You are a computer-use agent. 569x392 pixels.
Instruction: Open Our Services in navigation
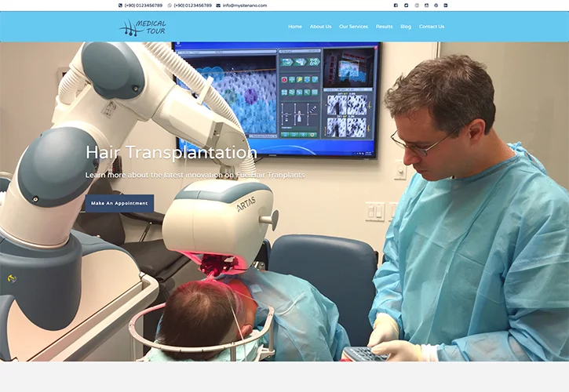[x=353, y=27]
